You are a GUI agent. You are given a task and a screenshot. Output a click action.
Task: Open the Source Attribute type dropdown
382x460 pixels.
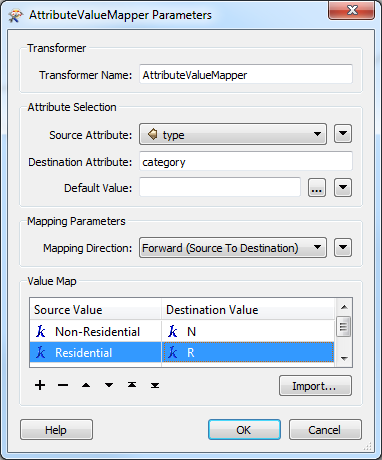(233, 134)
